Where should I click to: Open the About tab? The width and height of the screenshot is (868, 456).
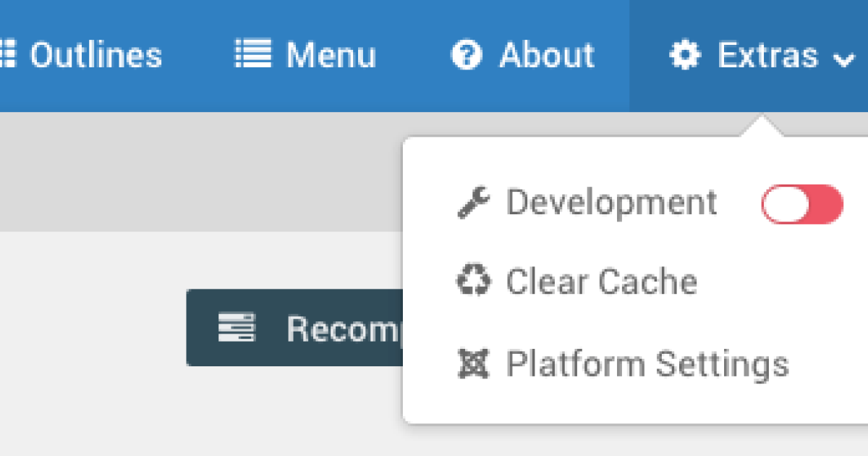click(547, 55)
